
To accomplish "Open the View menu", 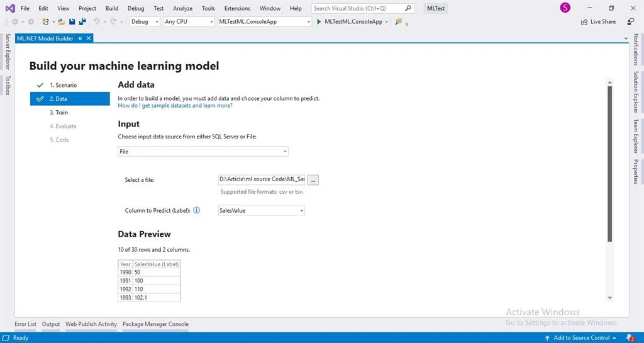I will click(64, 8).
